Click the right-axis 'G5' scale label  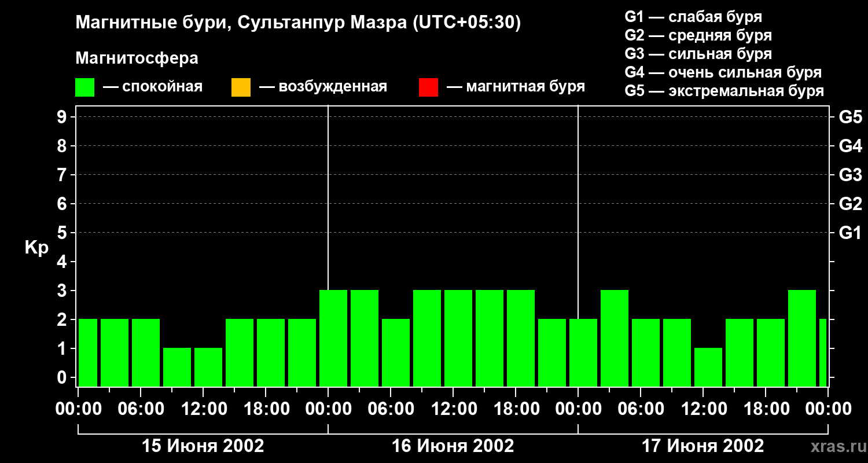coord(851,117)
